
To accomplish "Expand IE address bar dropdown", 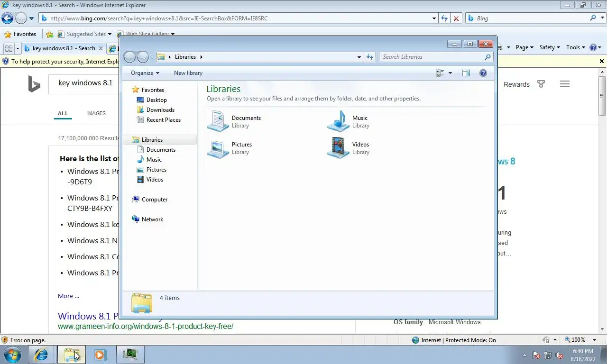I will (434, 18).
